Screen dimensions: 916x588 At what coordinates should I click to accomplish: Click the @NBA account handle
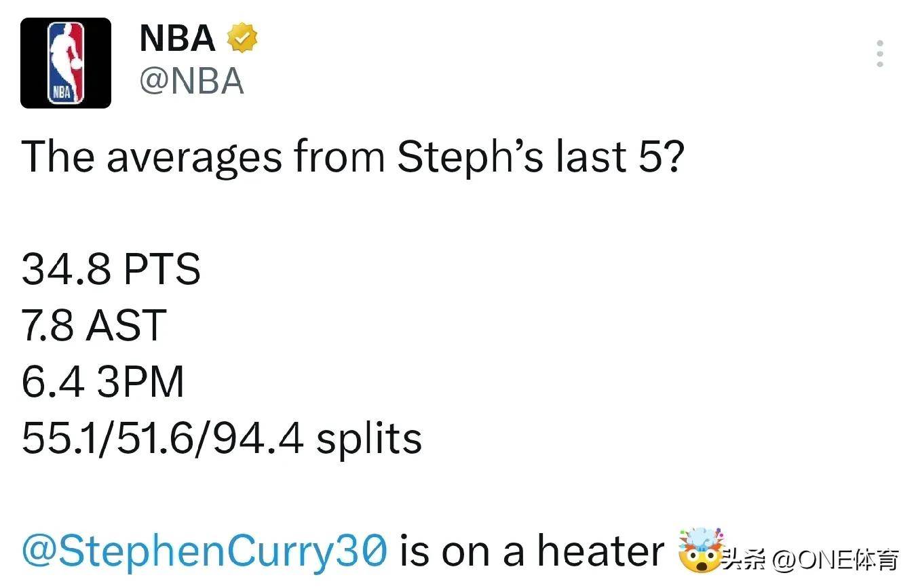pyautogui.click(x=191, y=82)
